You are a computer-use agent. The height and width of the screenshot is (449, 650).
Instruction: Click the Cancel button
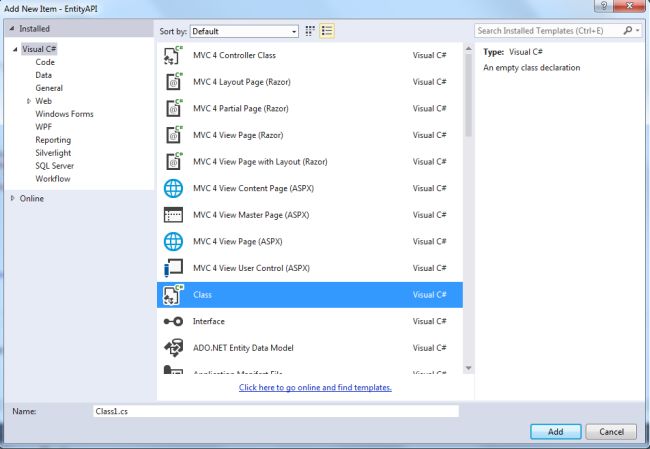611,432
